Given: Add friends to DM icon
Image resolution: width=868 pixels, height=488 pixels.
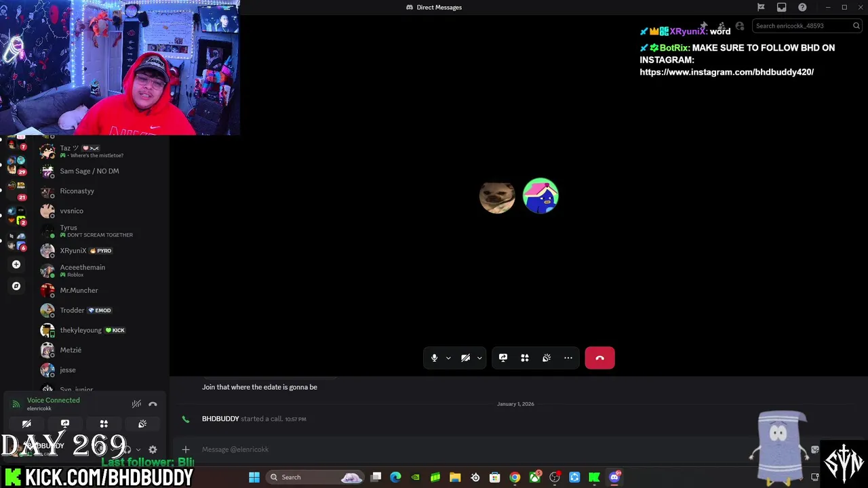Looking at the screenshot, I should pyautogui.click(x=722, y=26).
